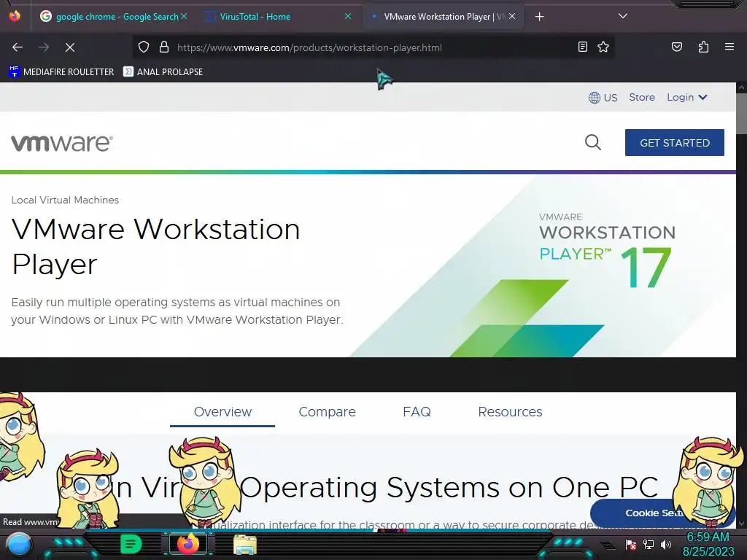The image size is (747, 560).
Task: Click the GET STARTED button
Action: click(x=675, y=142)
